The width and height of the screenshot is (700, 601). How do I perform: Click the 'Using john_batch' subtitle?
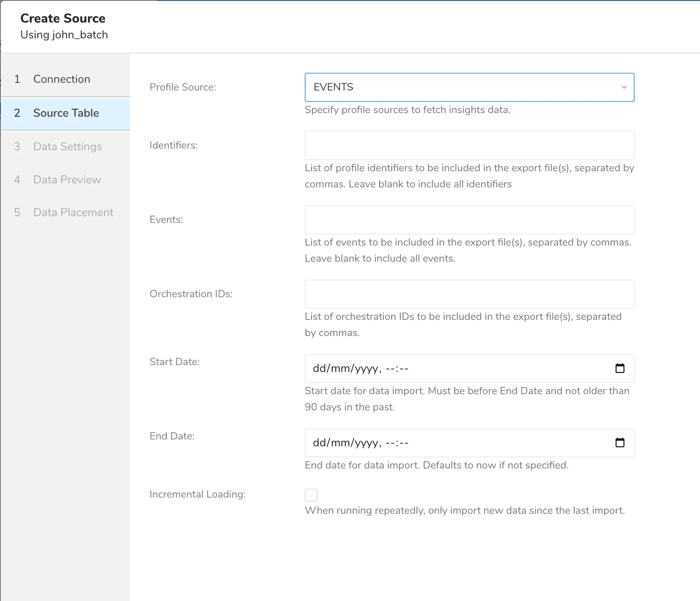(x=64, y=35)
